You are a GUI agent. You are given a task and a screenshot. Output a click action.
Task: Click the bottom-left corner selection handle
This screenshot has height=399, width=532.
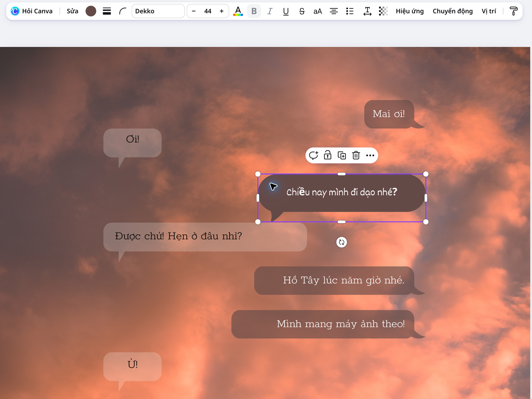tap(258, 222)
